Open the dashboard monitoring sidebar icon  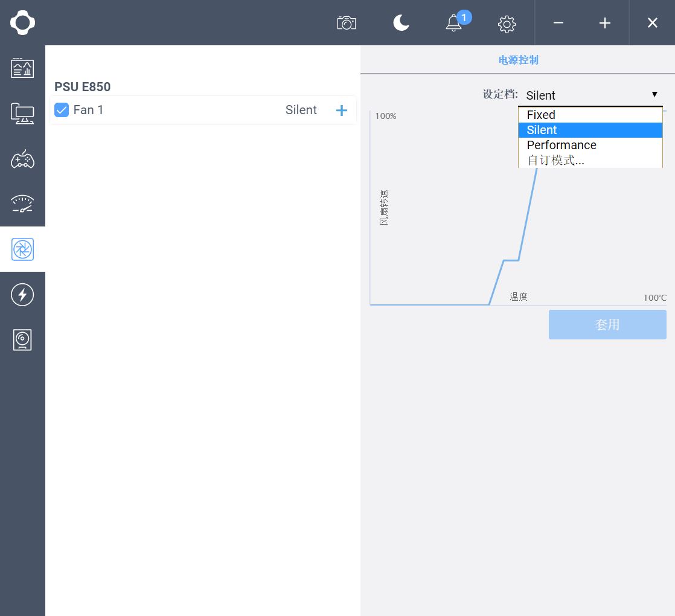point(22,68)
